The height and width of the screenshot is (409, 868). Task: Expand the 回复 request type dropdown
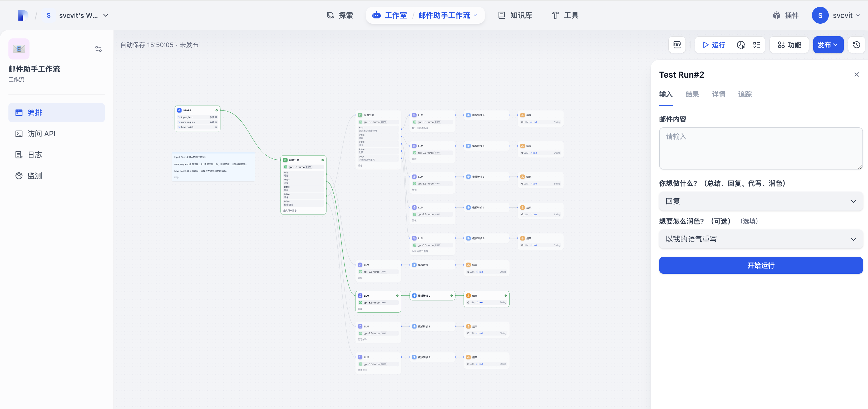(x=761, y=201)
